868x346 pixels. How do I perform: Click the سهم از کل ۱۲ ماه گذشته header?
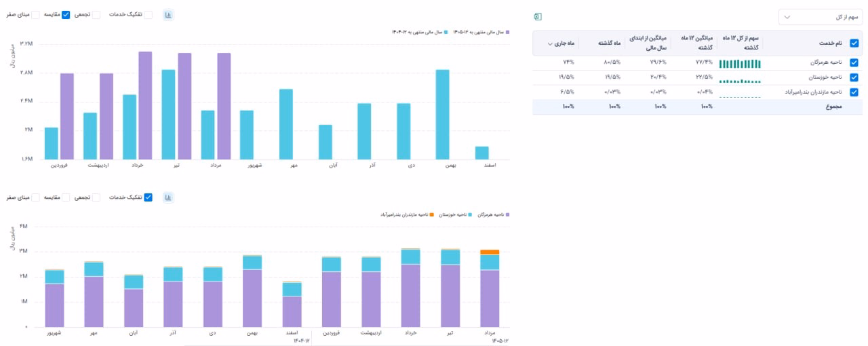(x=741, y=43)
